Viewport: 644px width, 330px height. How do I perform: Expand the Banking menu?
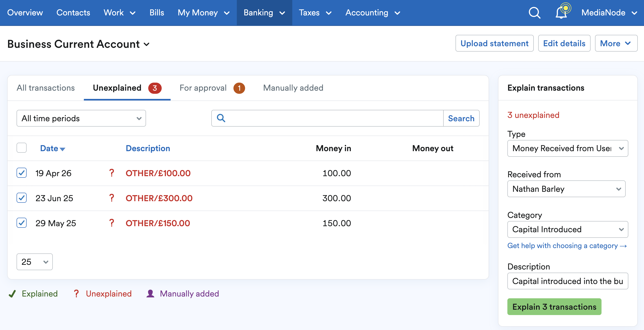point(264,13)
